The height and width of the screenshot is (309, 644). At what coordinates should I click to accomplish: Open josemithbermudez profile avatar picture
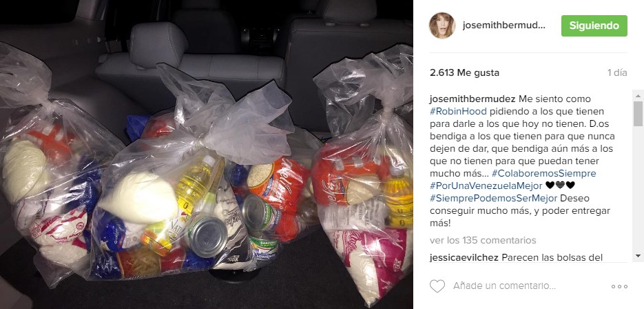(x=442, y=26)
